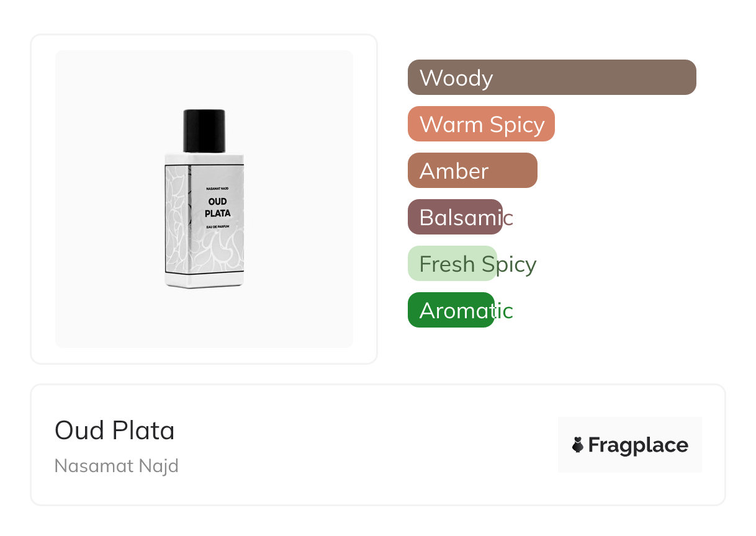Open the Nasamat Najd brand link
Screen dimensions: 756x536
coord(117,465)
